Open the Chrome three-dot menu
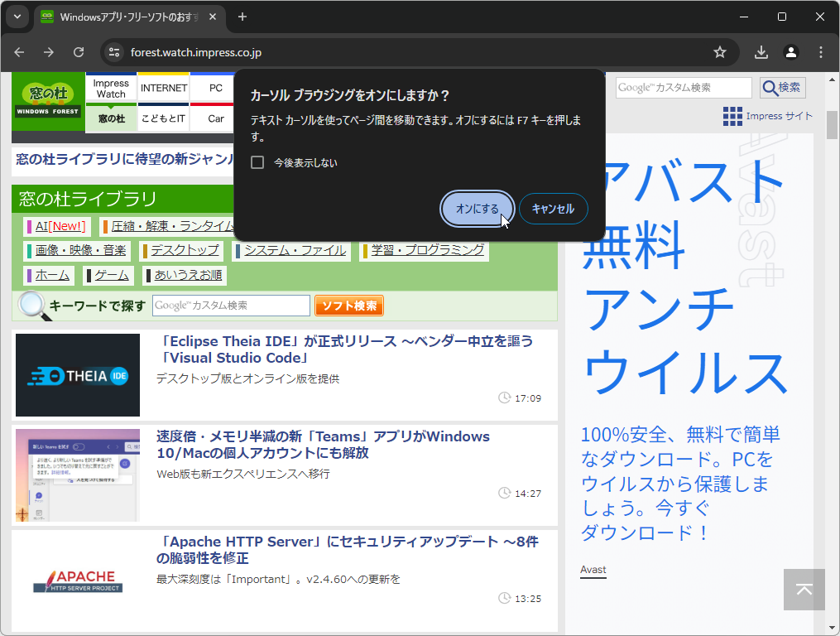This screenshot has width=840, height=636. 820,51
